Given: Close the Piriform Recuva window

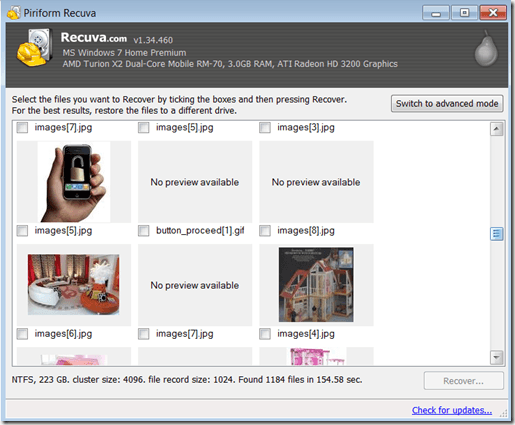Looking at the screenshot, I should [493, 13].
